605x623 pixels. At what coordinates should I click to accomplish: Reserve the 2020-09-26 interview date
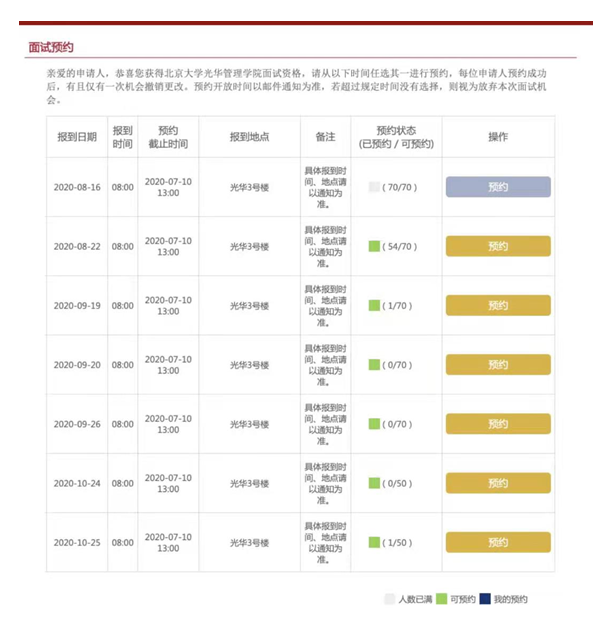click(498, 424)
